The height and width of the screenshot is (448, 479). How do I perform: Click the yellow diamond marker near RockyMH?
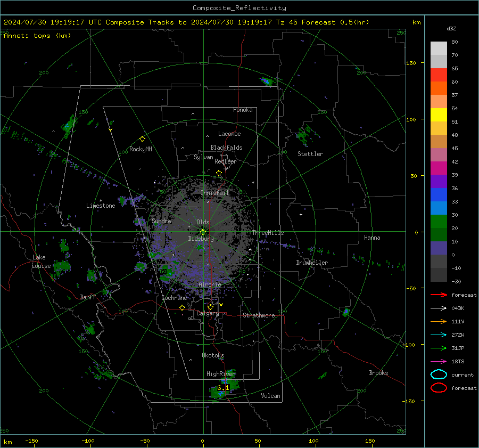(142, 139)
